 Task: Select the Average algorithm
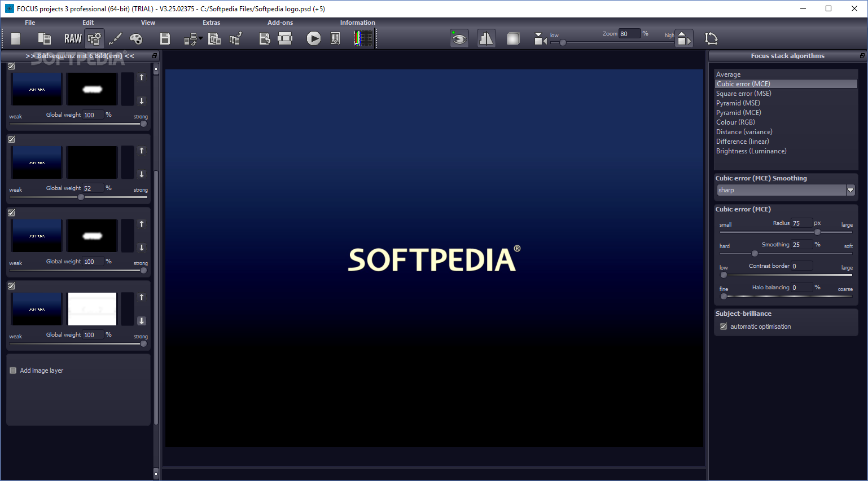[786, 74]
